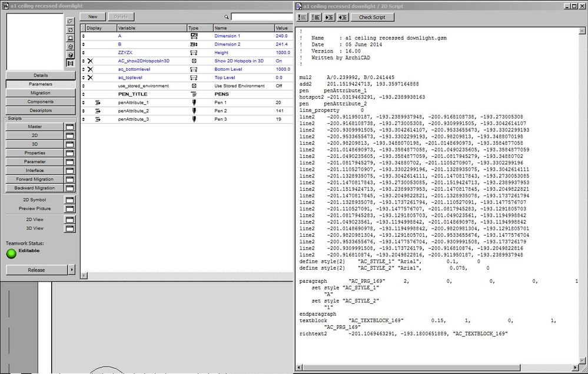This screenshot has height=374, width=588.
Task: Open the Forward Migration script
Action: (35, 179)
